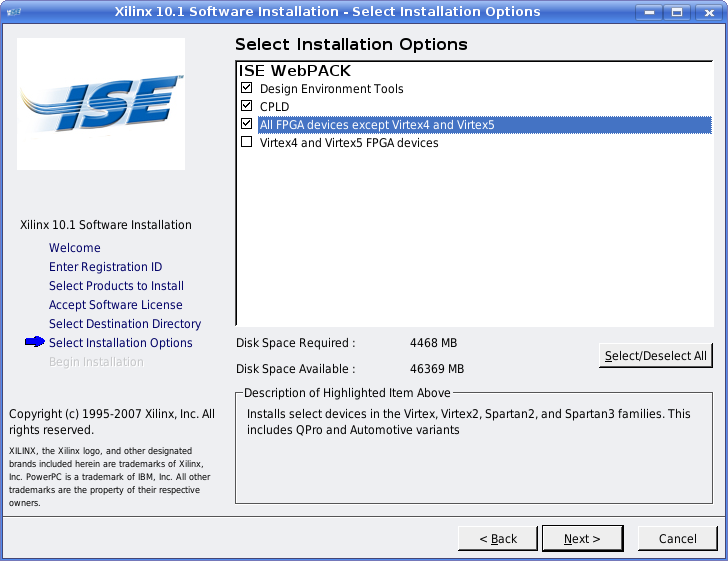
Task: Minimize the installer window
Action: coord(653,12)
